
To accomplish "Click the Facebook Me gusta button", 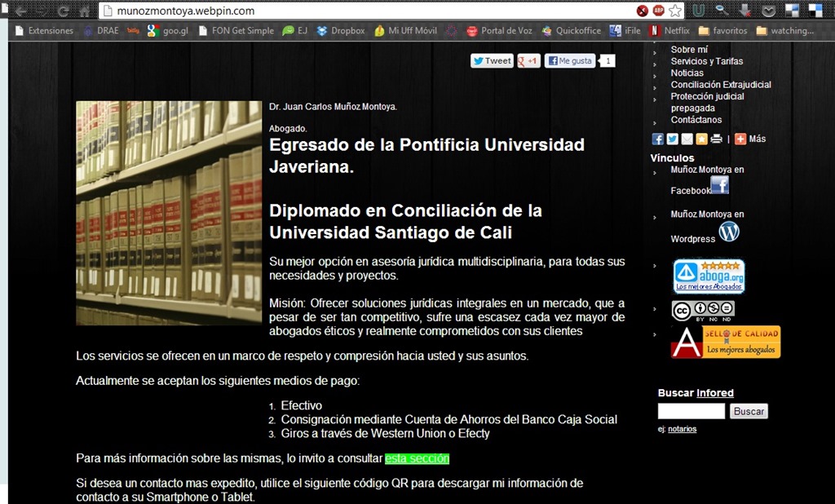I will (x=570, y=60).
